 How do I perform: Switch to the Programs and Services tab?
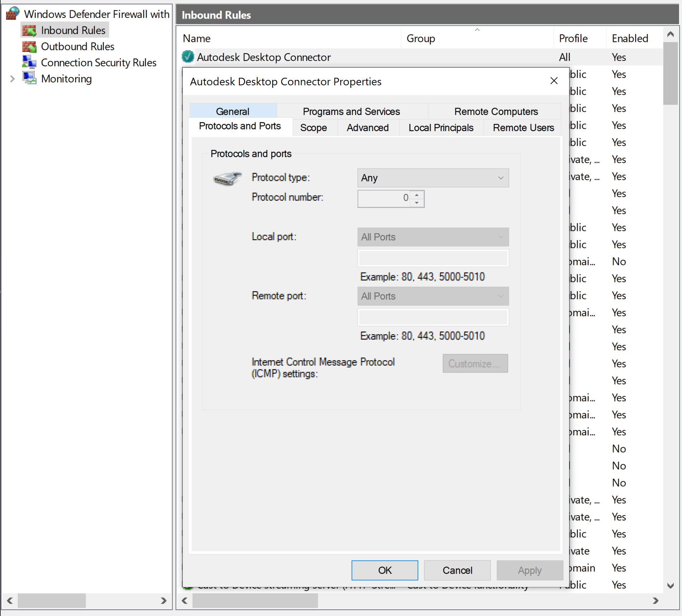352,111
